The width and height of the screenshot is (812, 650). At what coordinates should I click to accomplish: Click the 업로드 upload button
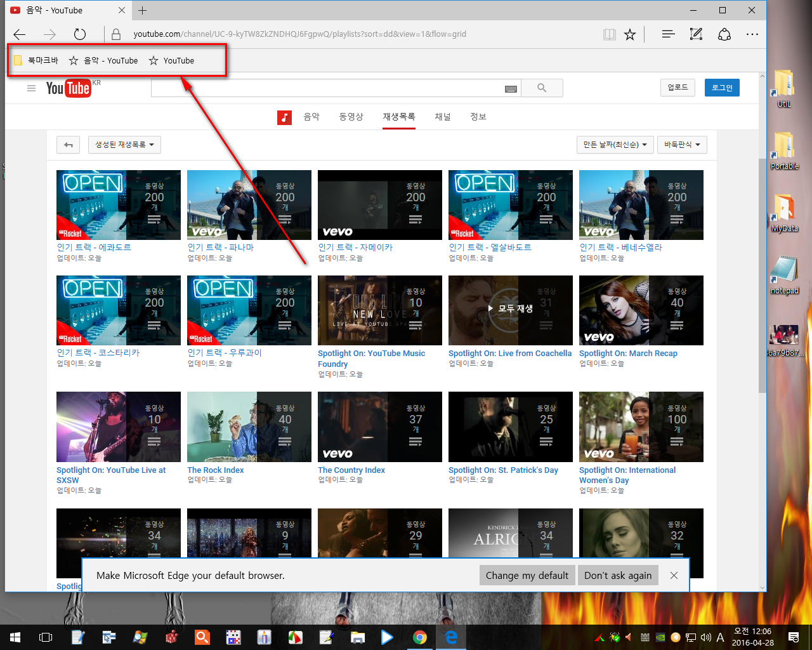678,88
